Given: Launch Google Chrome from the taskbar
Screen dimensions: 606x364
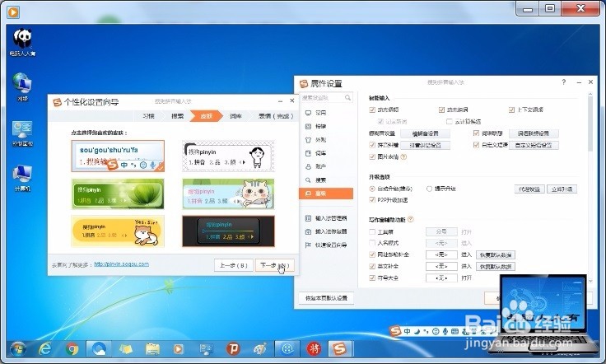Looking at the screenshot, I should 72,349.
